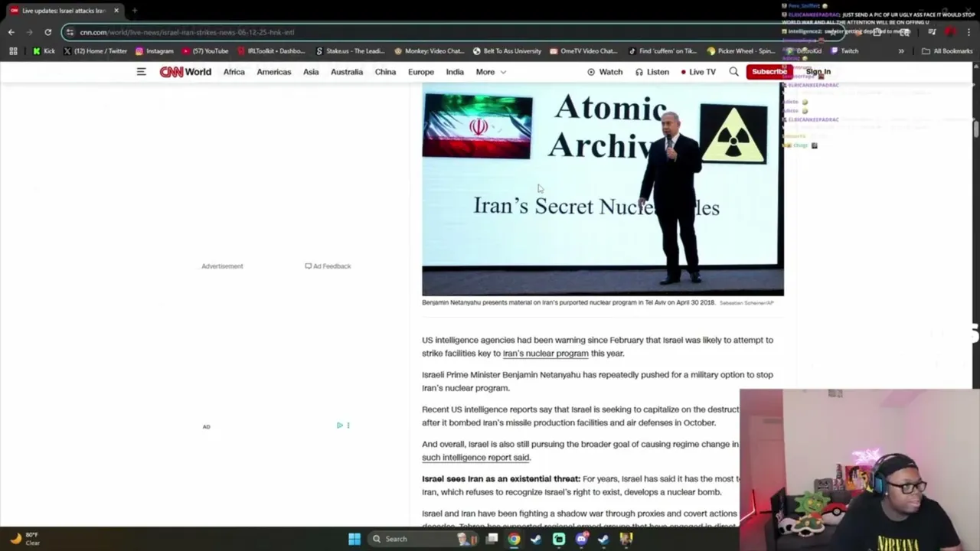This screenshot has height=551, width=980.
Task: Open the CNN hamburger menu
Action: click(x=141, y=72)
